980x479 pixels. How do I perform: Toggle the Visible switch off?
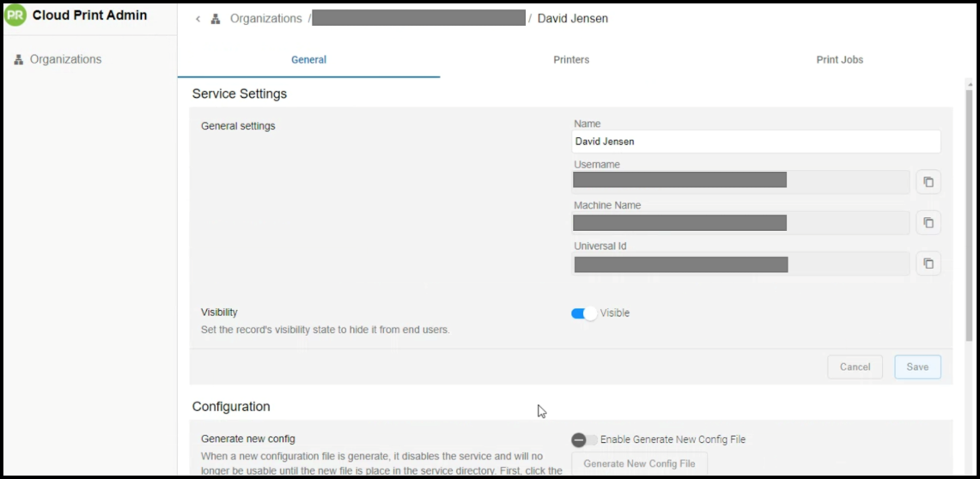(584, 313)
